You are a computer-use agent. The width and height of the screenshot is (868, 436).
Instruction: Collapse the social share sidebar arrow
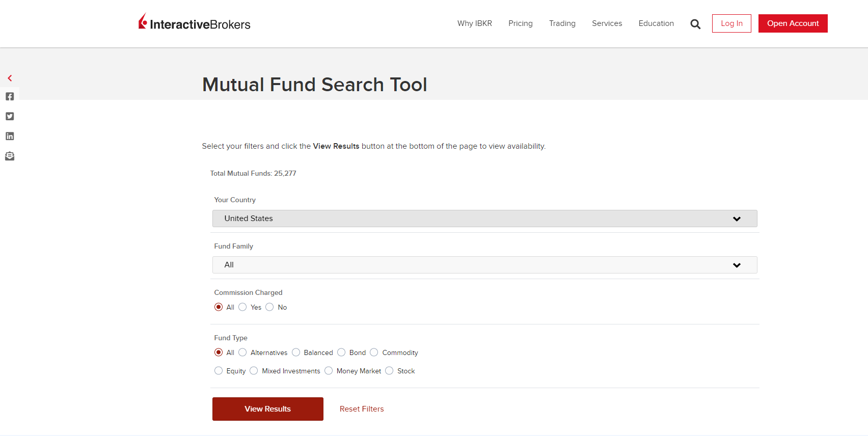click(x=10, y=78)
